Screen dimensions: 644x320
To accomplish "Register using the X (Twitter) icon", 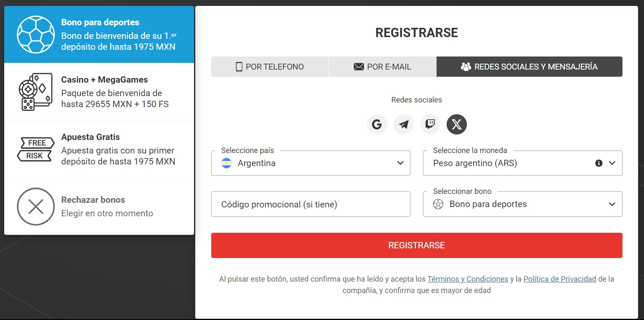I will (456, 124).
